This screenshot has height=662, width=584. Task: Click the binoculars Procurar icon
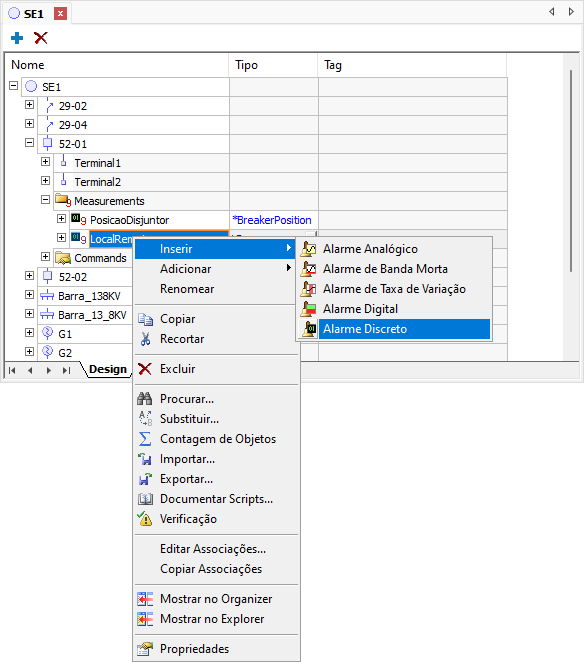tap(145, 399)
